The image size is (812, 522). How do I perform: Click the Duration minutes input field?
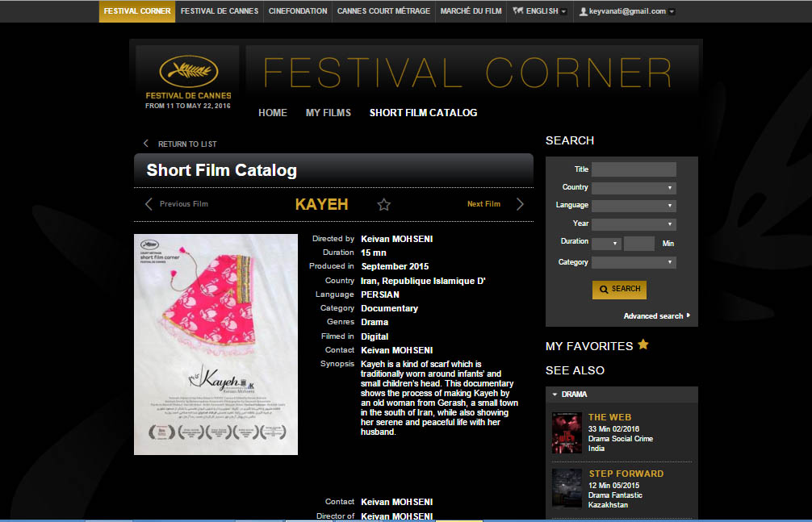[639, 244]
